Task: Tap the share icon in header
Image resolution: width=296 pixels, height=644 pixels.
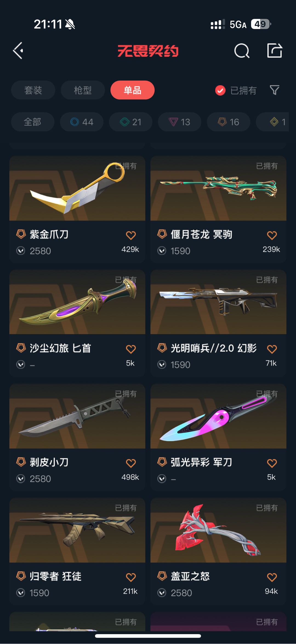Action: (x=275, y=50)
